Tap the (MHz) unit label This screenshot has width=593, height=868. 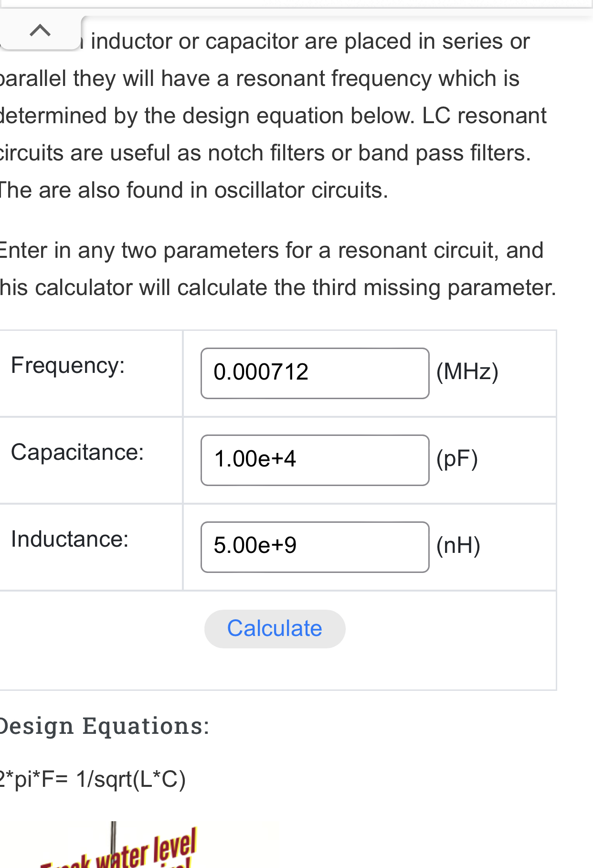[x=467, y=372]
